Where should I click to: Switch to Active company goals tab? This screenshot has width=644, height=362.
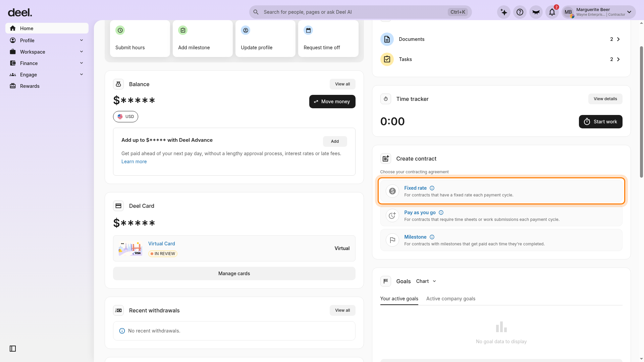pos(450,299)
